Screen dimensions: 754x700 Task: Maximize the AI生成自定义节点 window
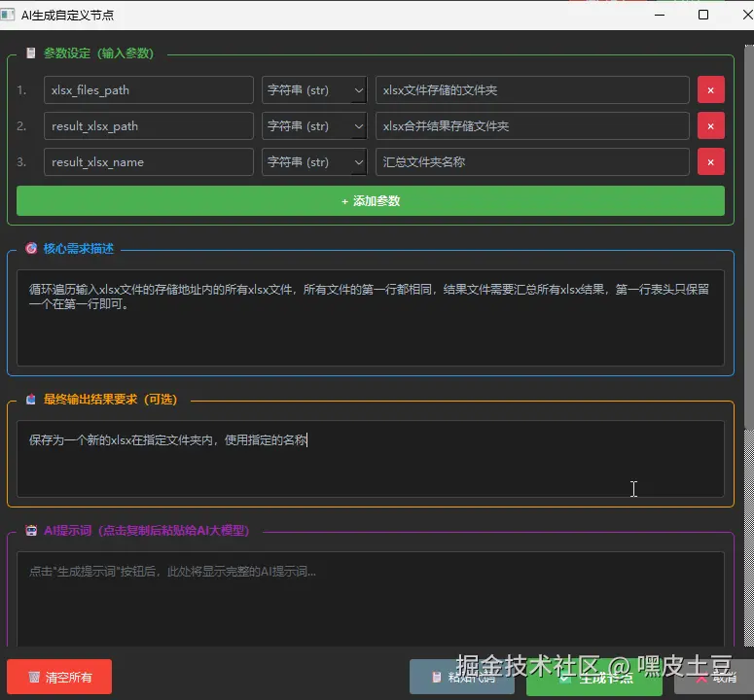coord(703,15)
